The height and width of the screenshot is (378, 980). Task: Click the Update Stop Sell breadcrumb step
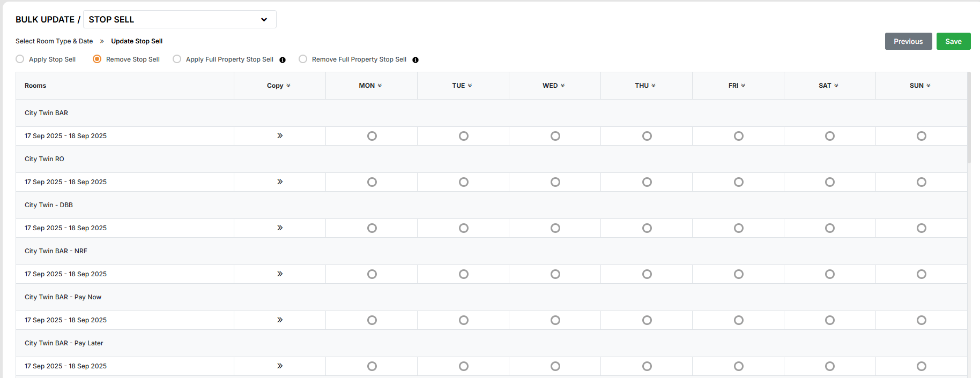pos(137,41)
